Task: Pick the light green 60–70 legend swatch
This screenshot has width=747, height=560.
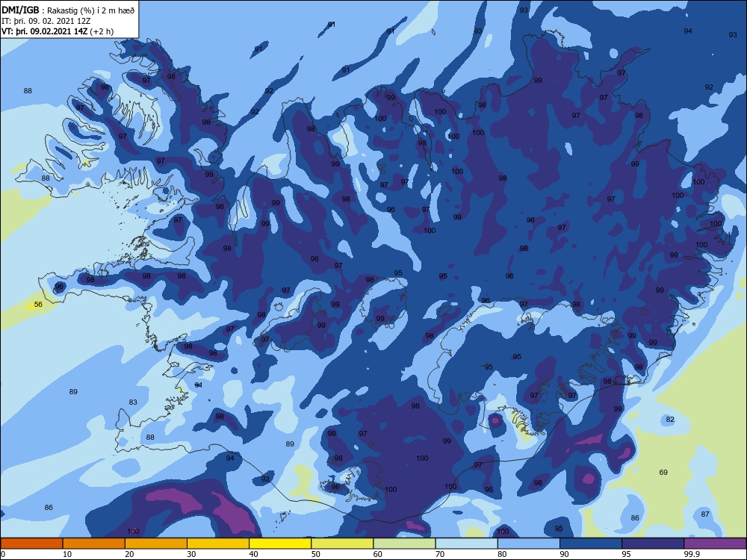Action: pyautogui.click(x=404, y=544)
